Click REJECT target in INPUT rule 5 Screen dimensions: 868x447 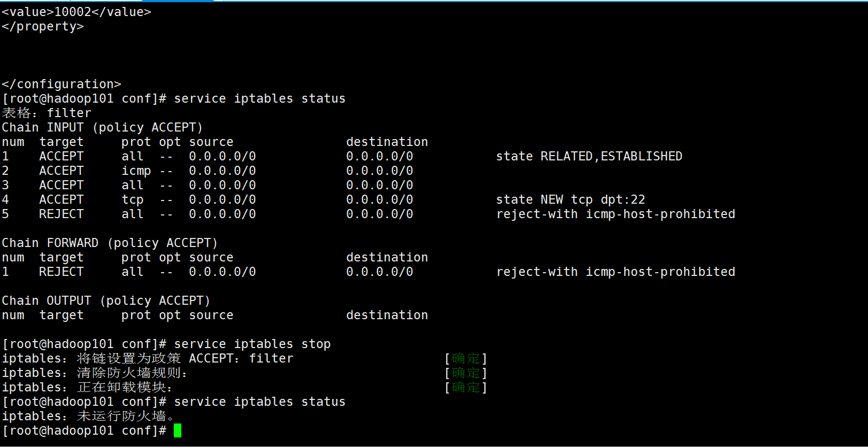(x=62, y=214)
